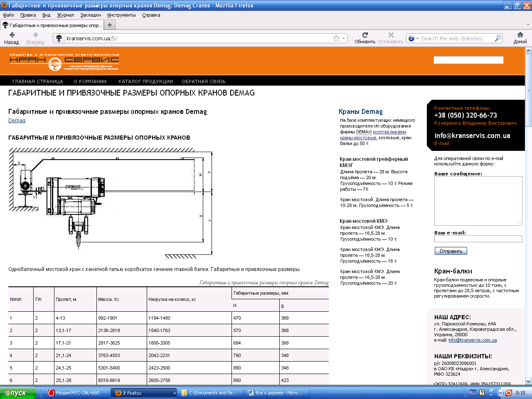
Task: Follow the Demag link under heading
Action: [x=17, y=121]
